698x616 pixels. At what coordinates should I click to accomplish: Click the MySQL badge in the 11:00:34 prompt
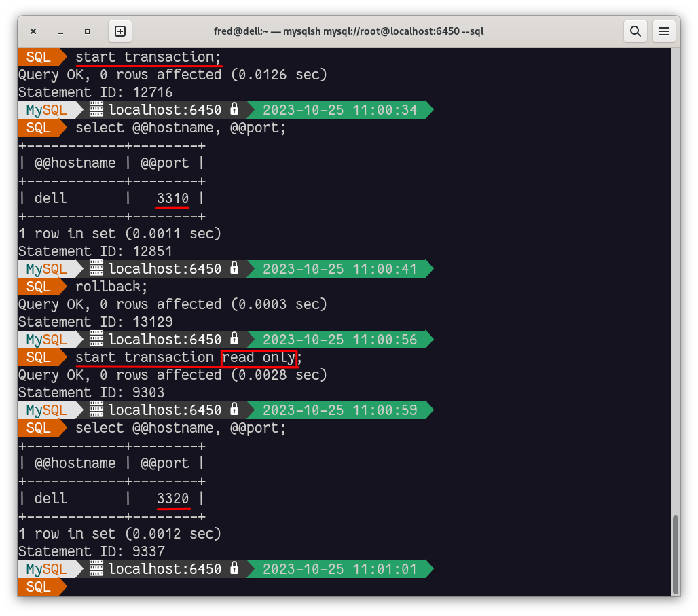pyautogui.click(x=46, y=109)
